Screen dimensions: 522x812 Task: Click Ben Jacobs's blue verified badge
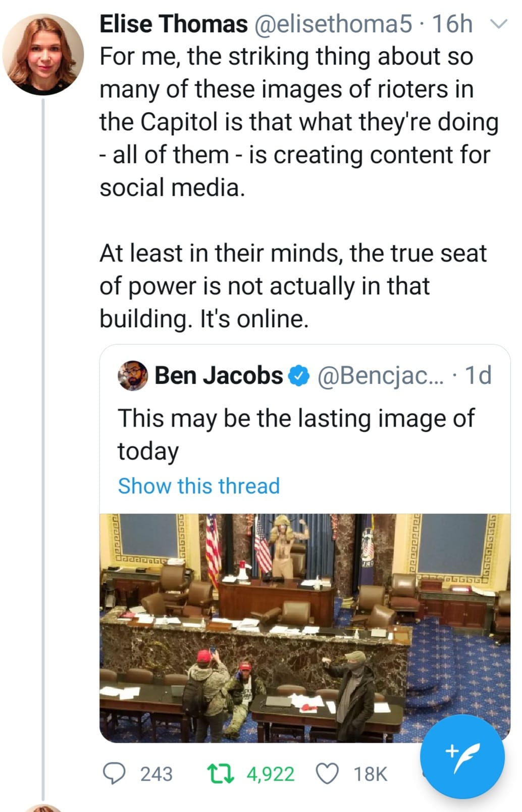point(298,376)
